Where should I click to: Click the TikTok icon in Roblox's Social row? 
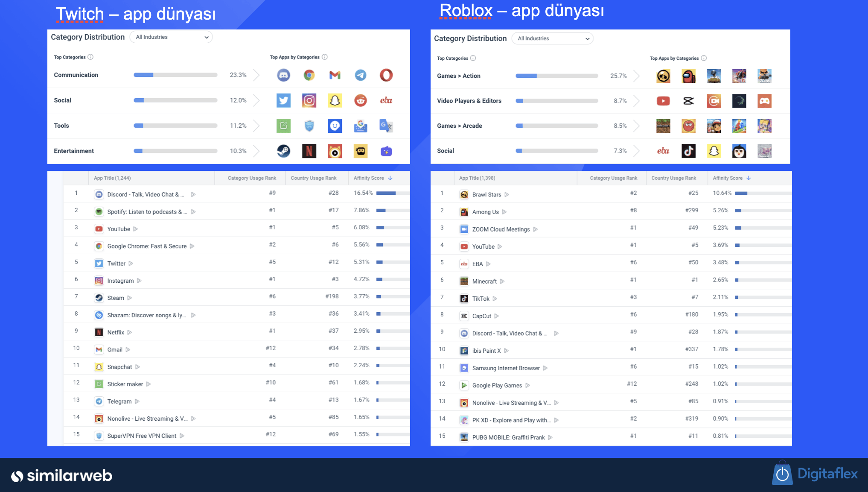tap(688, 151)
